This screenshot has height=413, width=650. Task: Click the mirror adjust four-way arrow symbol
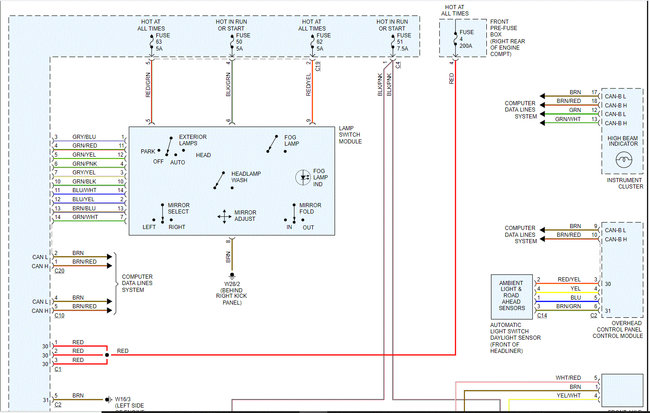click(224, 217)
